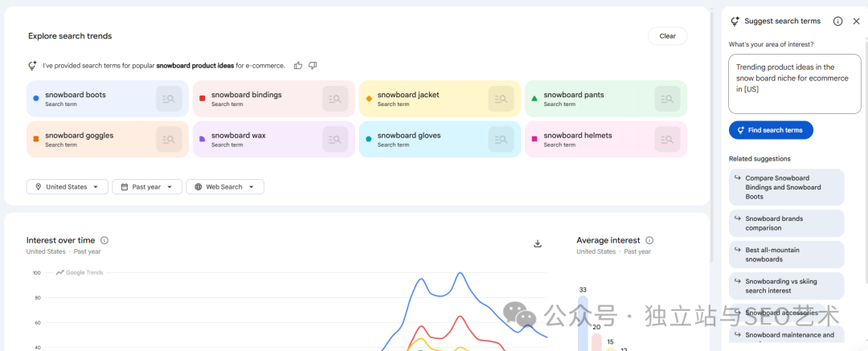Explore the snowboard helmets search icon
The image size is (868, 351).
click(x=668, y=140)
